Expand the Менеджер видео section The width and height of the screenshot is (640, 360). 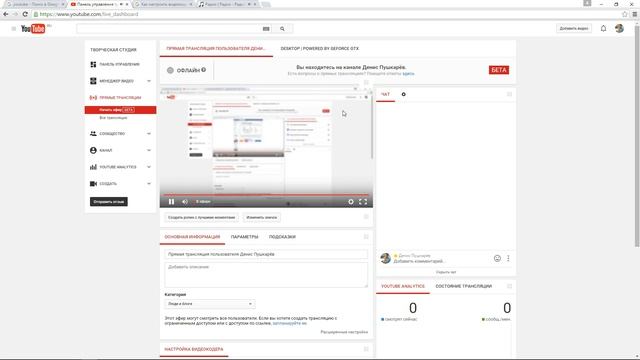(149, 81)
